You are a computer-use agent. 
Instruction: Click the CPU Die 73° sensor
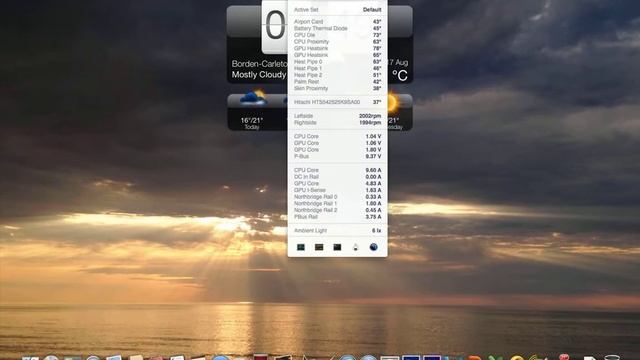[338, 35]
